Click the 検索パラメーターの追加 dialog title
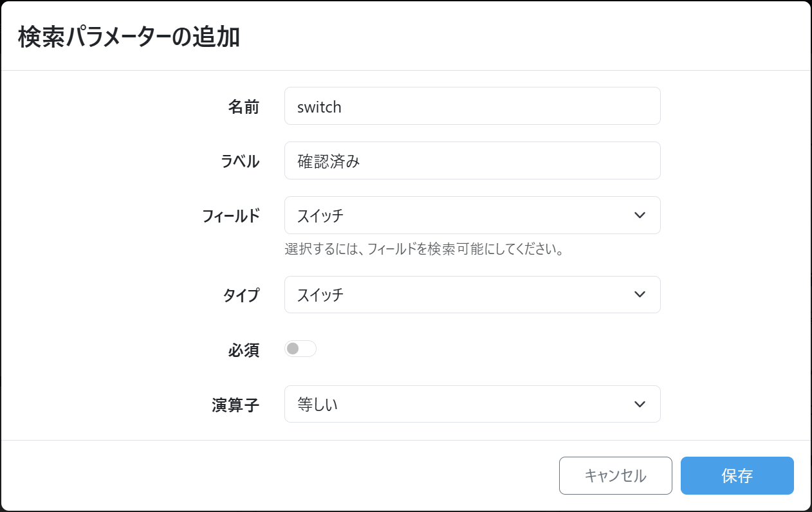This screenshot has height=512, width=812. (129, 37)
